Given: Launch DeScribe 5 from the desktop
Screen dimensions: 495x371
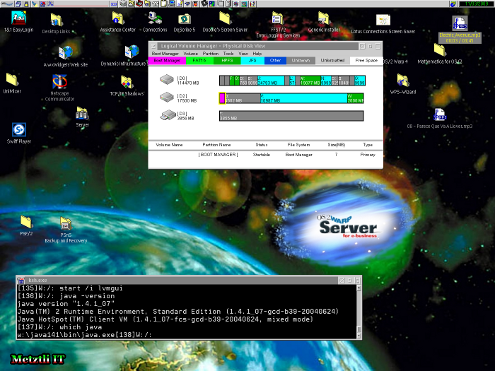Looking at the screenshot, I should (x=184, y=19).
